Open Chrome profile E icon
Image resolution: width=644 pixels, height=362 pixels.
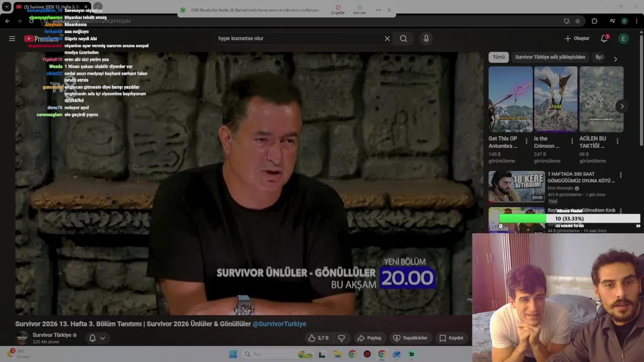click(624, 21)
